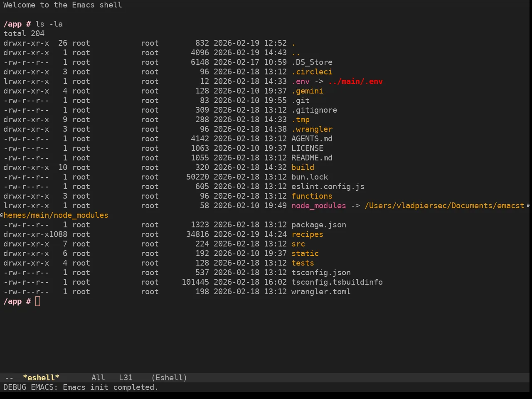Open the .circleci directory entry
Image resolution: width=532 pixels, height=399 pixels.
tap(312, 72)
